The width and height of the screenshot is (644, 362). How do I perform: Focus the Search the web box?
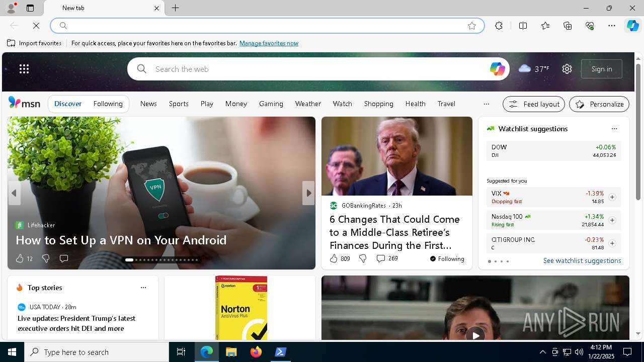318,69
